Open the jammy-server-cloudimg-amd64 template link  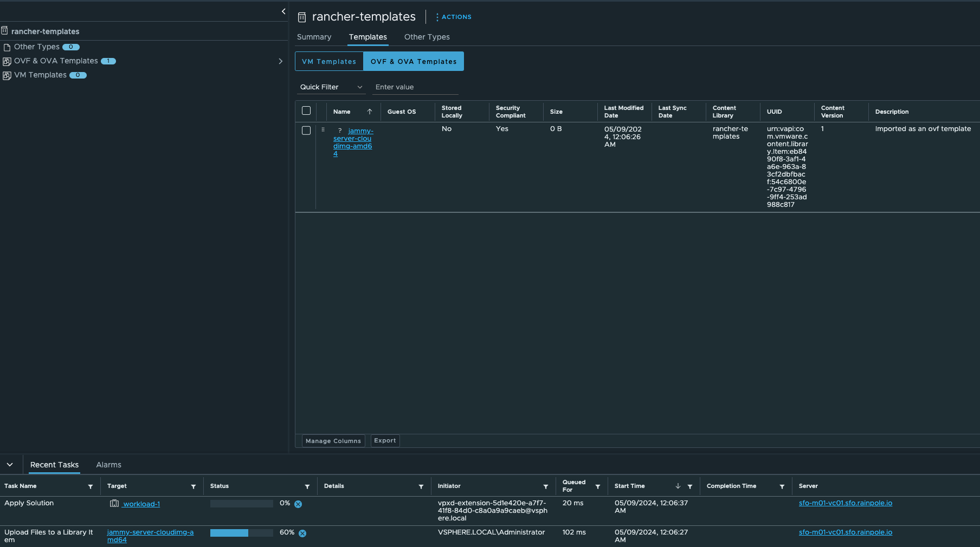pos(353,142)
